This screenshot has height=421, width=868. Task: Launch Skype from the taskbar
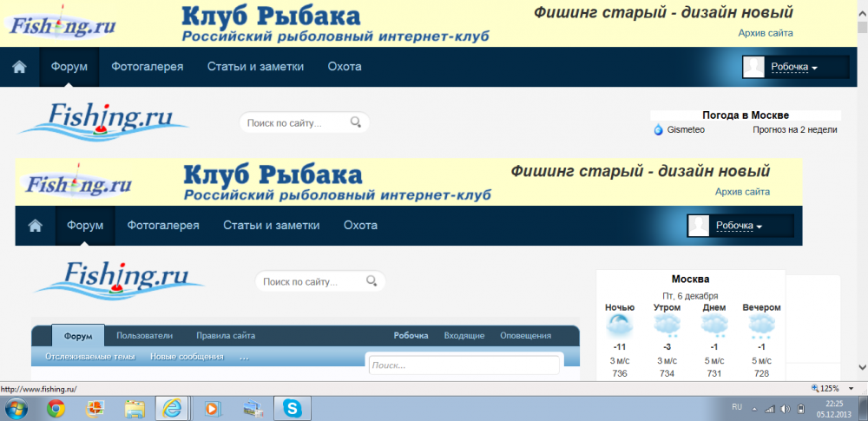tap(292, 408)
